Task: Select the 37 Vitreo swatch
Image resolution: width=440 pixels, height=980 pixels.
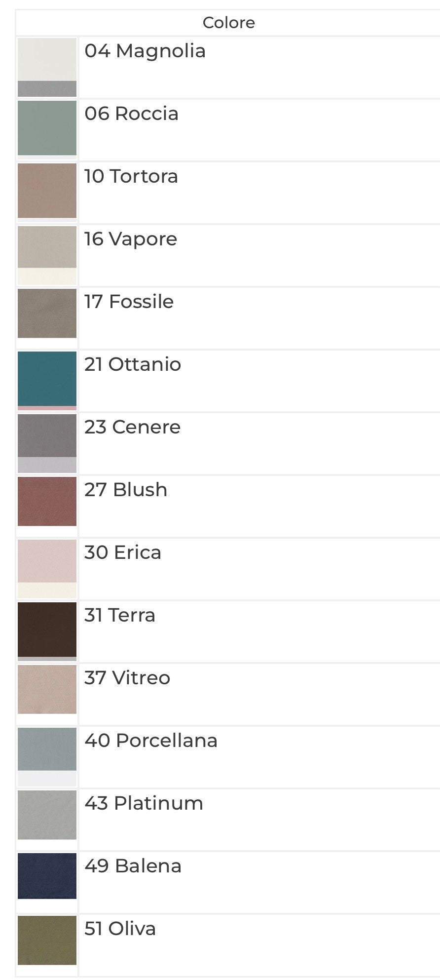Action: pos(47,689)
